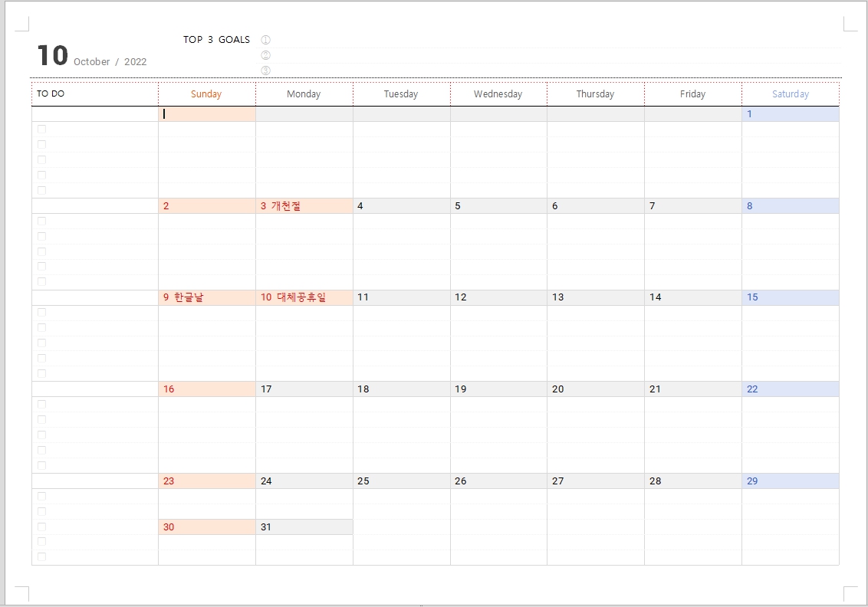This screenshot has height=607, width=868.
Task: Click the date 24 cell
Action: pos(304,481)
